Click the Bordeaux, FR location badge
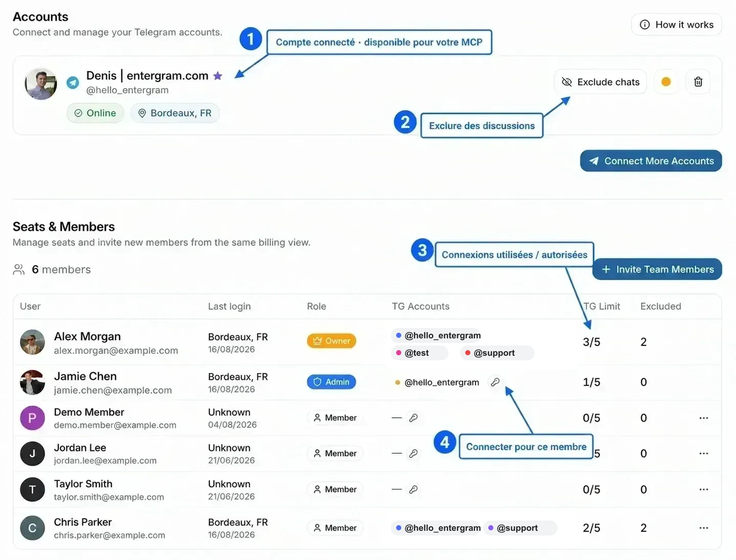 point(175,113)
